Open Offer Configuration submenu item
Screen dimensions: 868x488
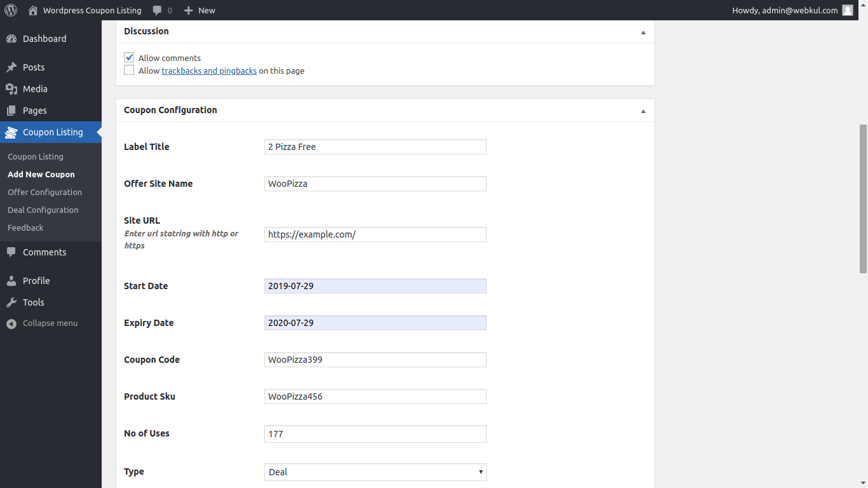point(44,192)
